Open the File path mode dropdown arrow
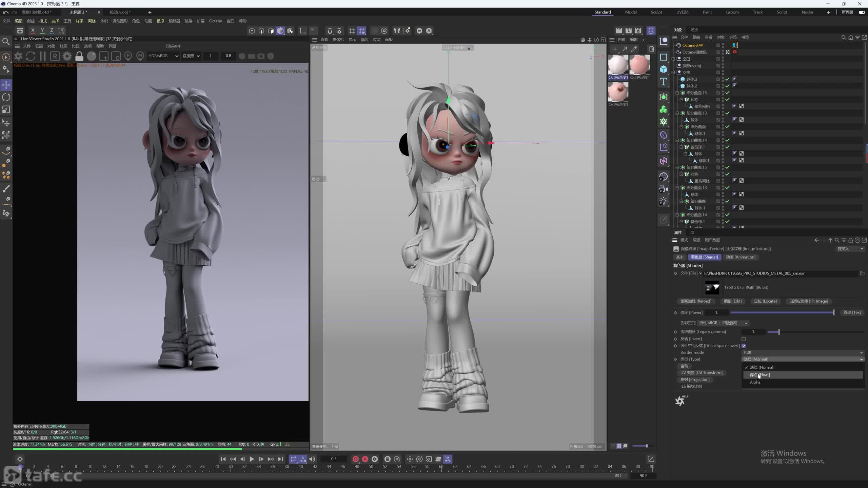The height and width of the screenshot is (488, 868). (701, 273)
